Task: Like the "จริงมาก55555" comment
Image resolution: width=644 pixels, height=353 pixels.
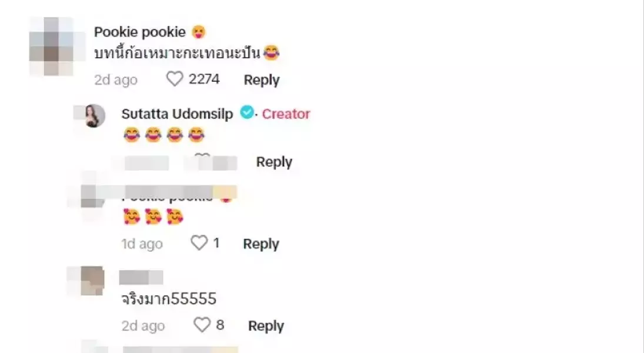Action: pyautogui.click(x=202, y=325)
